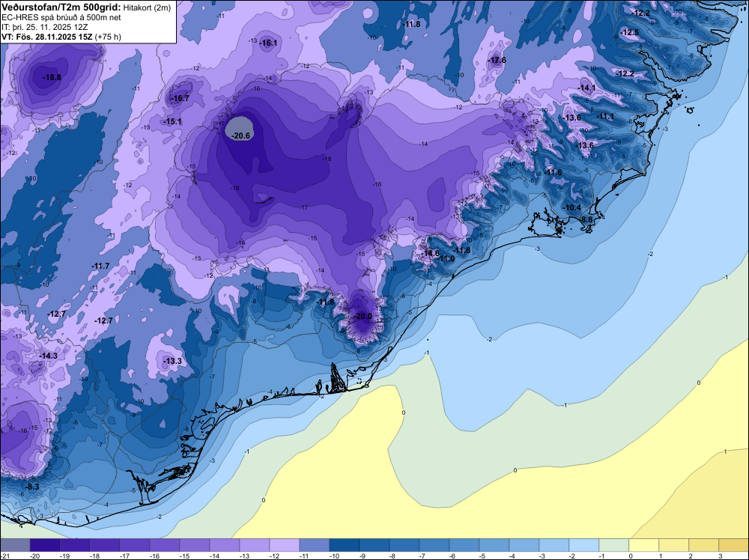Pick the legend swatch between 2 and 3
The width and height of the screenshot is (749, 560).
pyautogui.click(x=704, y=545)
